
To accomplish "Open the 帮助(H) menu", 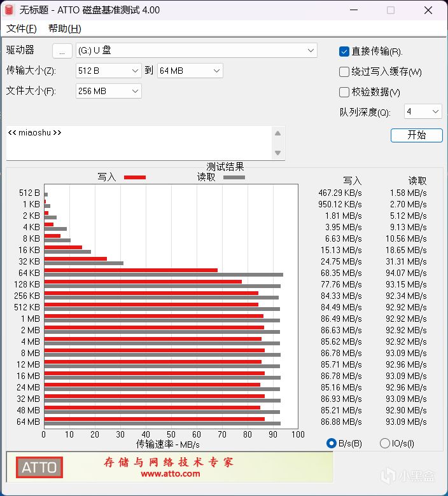I will (x=65, y=29).
